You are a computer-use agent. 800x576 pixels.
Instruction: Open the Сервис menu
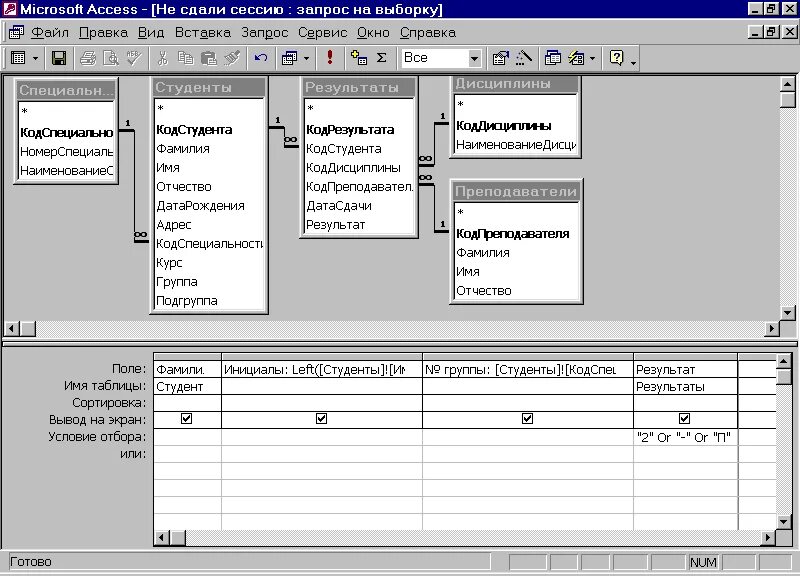322,32
